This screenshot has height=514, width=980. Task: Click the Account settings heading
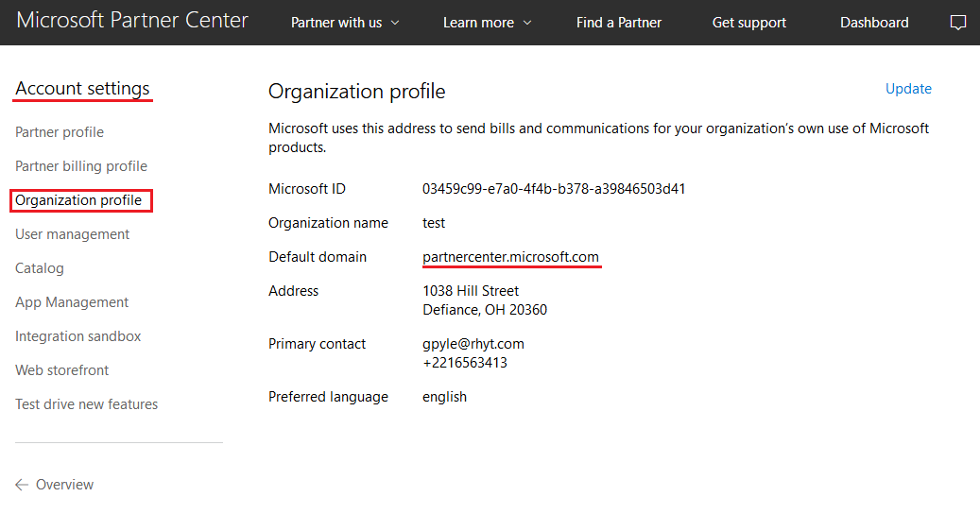tap(82, 89)
